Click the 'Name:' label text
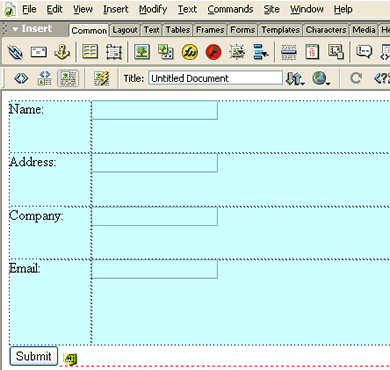The image size is (390, 370). pyautogui.click(x=26, y=109)
